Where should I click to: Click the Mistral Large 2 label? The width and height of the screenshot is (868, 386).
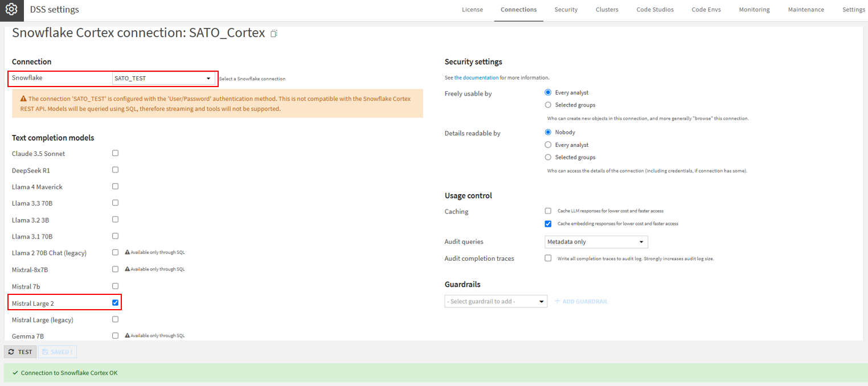coord(33,303)
